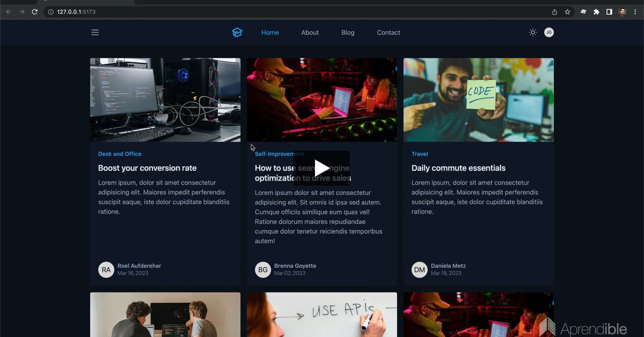Screen dimensions: 644x337
Task: Click the share icon in address bar
Action: click(554, 12)
